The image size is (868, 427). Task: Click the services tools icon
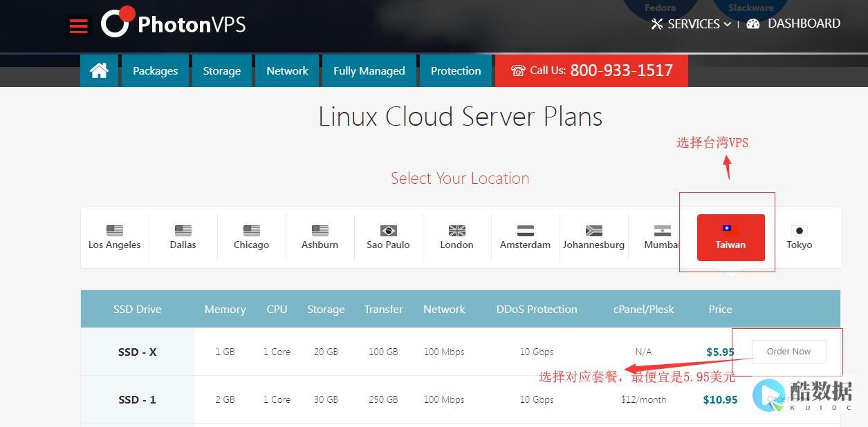657,24
